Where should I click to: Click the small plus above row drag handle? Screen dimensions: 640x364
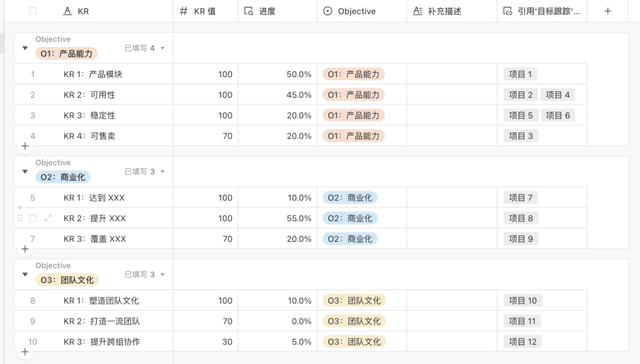(x=20, y=208)
